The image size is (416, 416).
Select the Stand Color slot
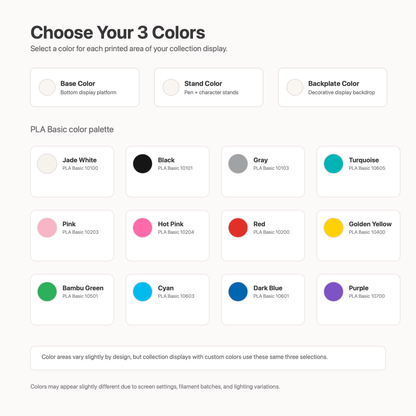[209, 87]
